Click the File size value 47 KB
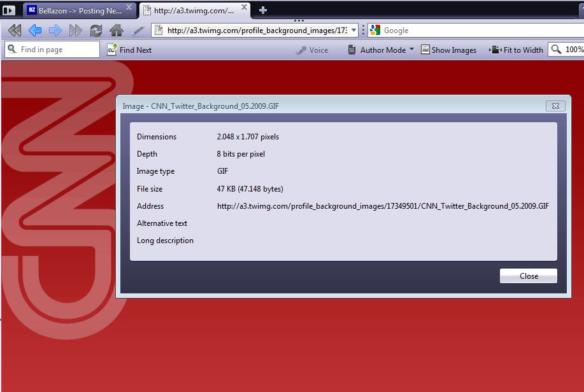The height and width of the screenshot is (392, 584). point(250,189)
